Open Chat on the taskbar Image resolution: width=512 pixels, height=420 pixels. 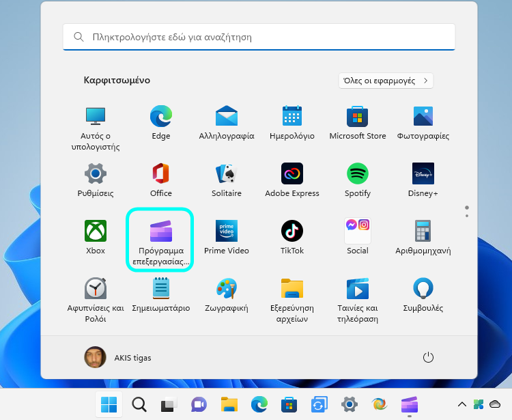pos(199,405)
